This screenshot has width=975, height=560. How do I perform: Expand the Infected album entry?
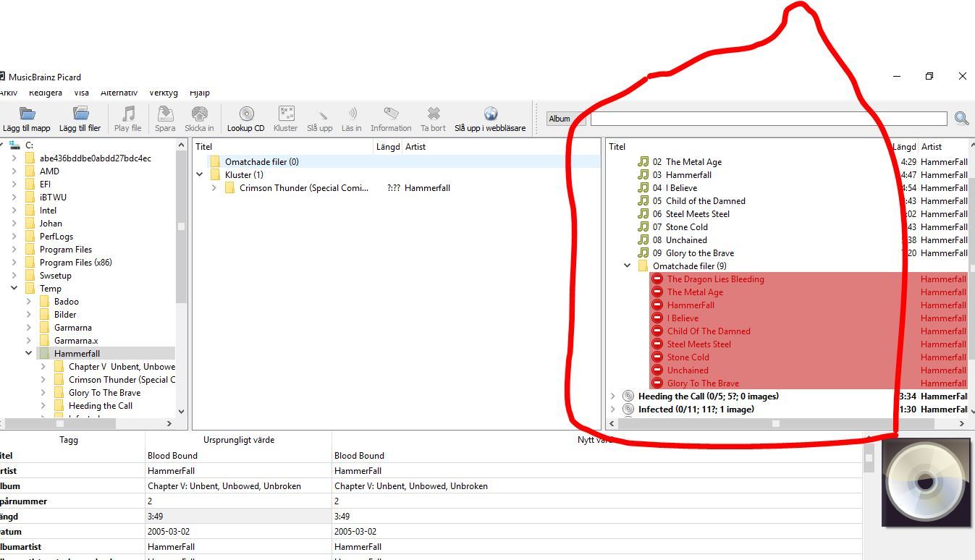[613, 410]
